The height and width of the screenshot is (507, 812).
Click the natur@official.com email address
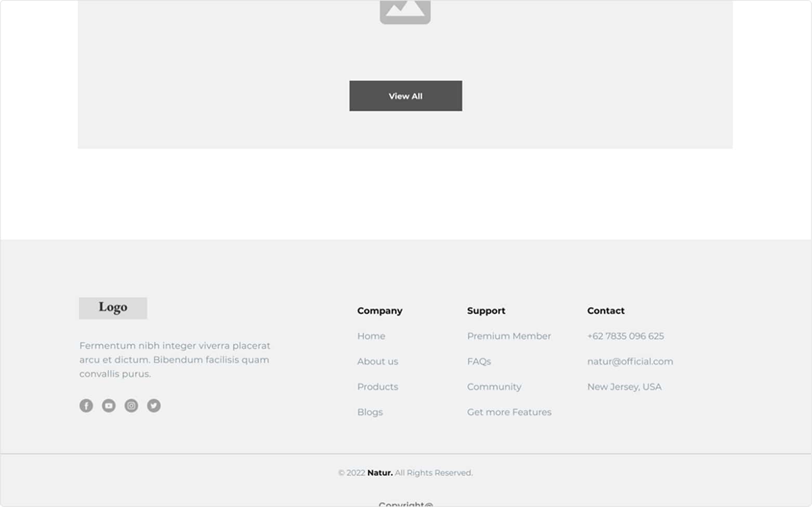(630, 361)
